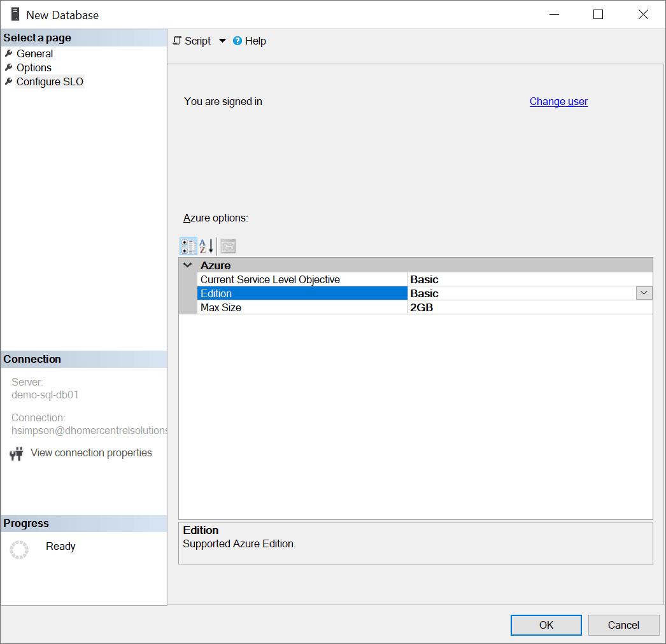Click the wrench icon beside General
The image size is (666, 644).
point(8,53)
